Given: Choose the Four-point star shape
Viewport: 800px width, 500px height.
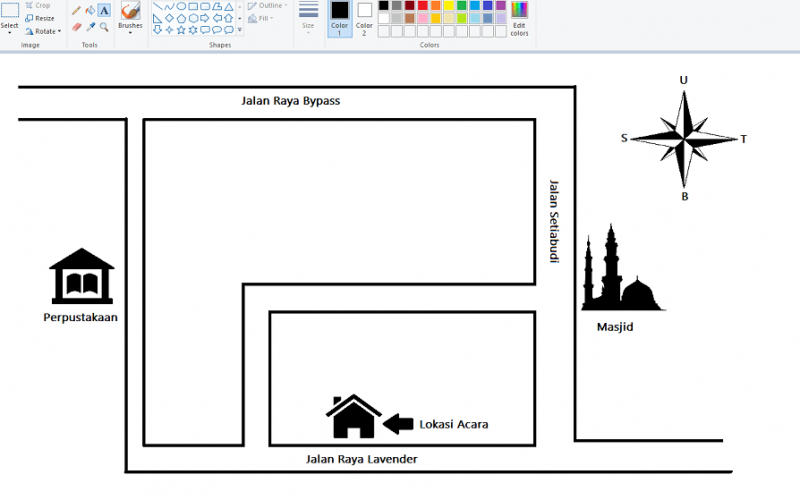Looking at the screenshot, I should [x=169, y=30].
